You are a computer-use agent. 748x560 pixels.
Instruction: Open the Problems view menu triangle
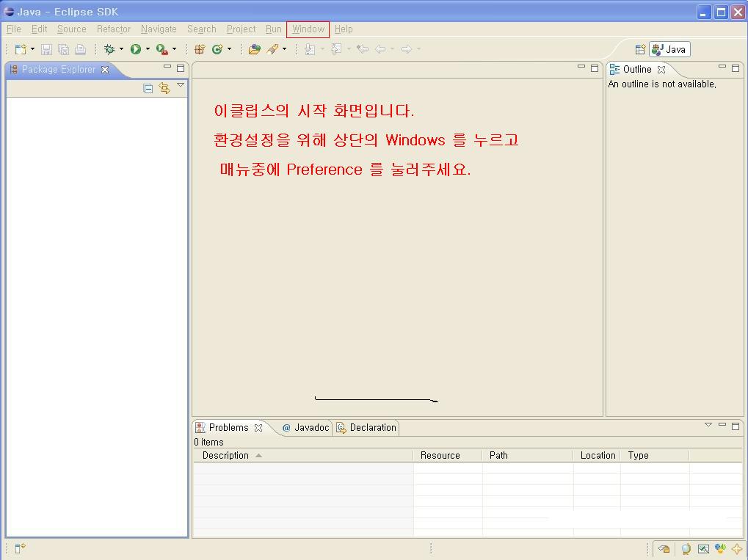click(708, 424)
